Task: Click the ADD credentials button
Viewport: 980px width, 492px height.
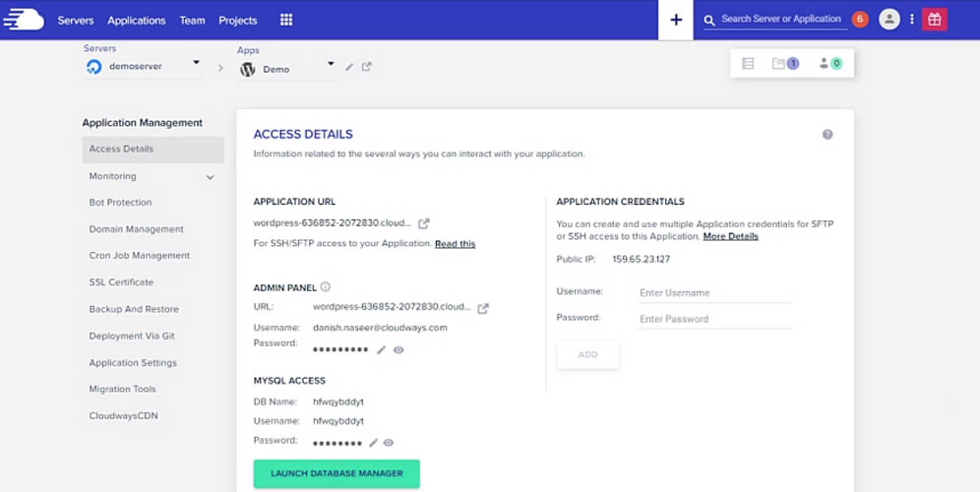Action: pyautogui.click(x=588, y=355)
